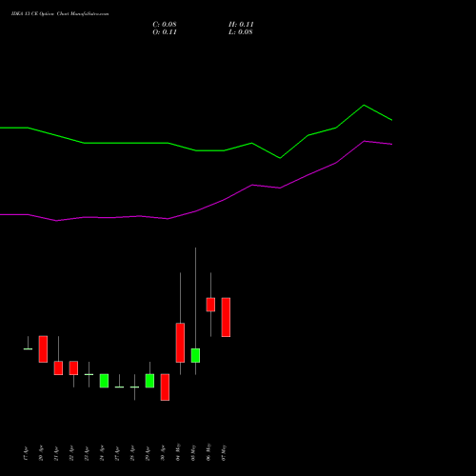
Task: Click the green candlestick for 29 Apr
Action: click(149, 381)
